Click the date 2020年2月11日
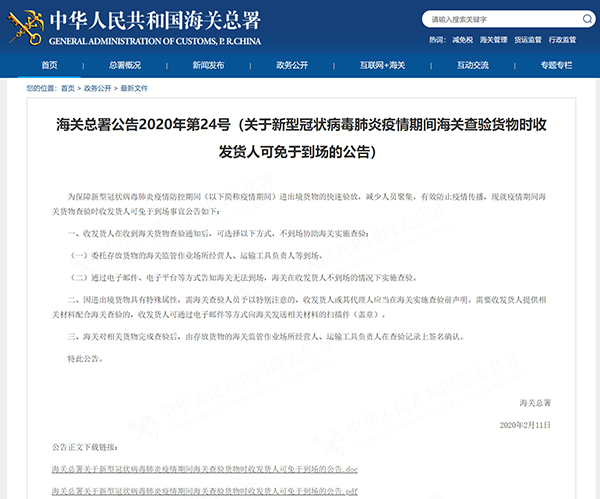The width and height of the screenshot is (600, 499). point(525,425)
